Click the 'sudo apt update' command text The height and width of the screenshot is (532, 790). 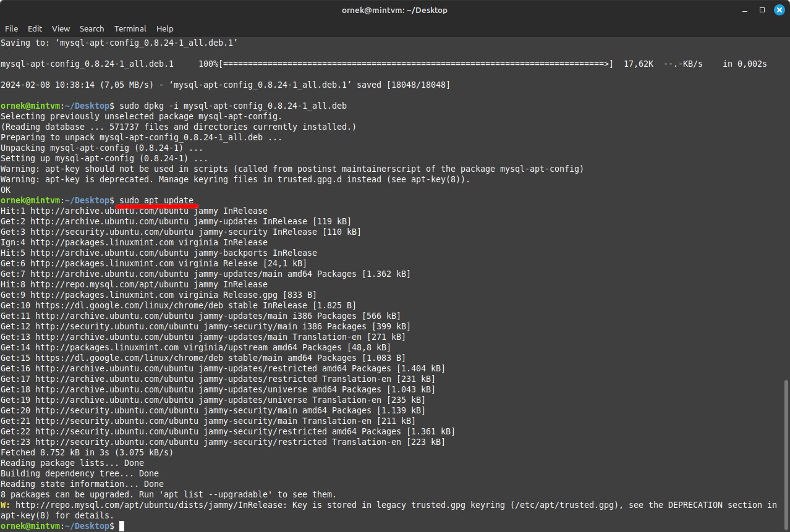(x=156, y=200)
